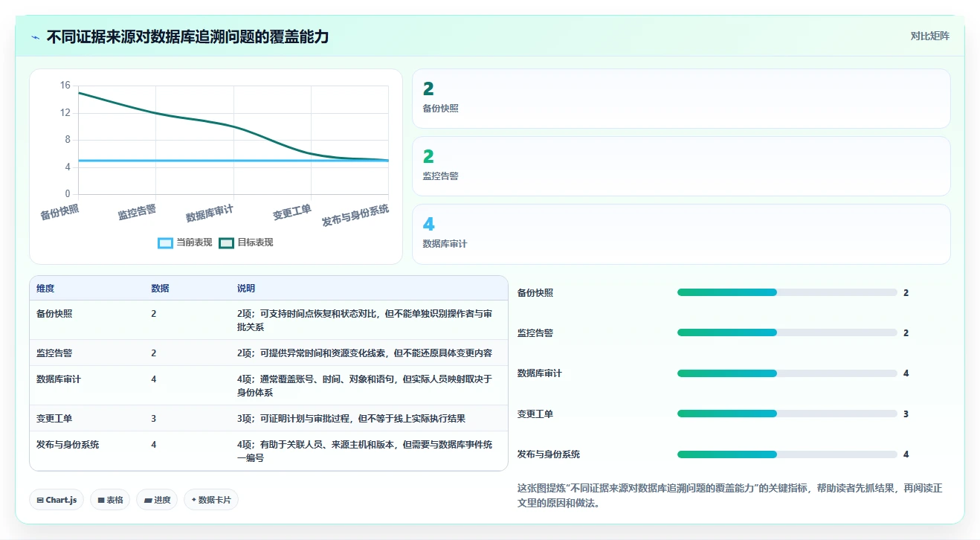Click the 目标表现 dark-green legend swatch
This screenshot has width=980, height=540.
pos(226,242)
